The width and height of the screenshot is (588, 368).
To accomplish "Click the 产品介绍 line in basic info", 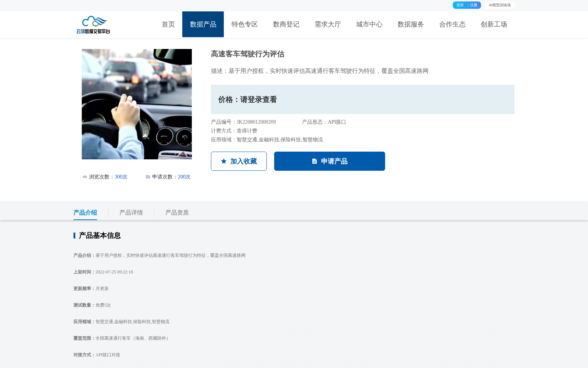I will (x=159, y=255).
